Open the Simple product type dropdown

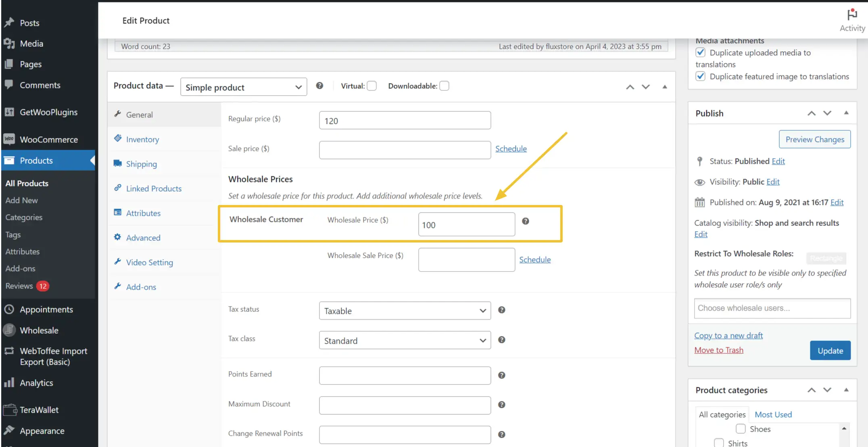point(243,87)
